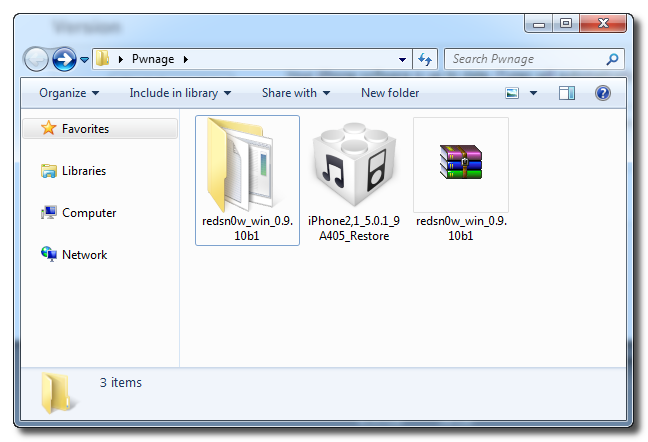Expand the root arrow before Pwnage
648x442 pixels.
pos(121,59)
